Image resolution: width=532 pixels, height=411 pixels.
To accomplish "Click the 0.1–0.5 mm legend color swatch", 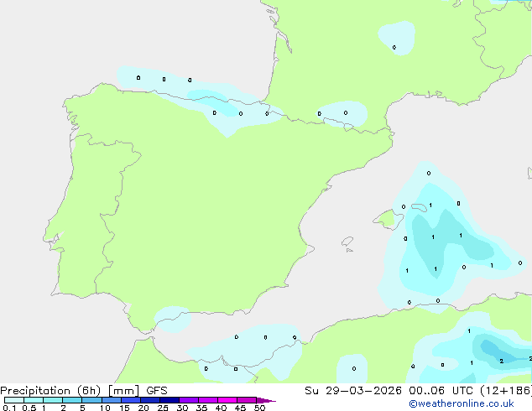I will point(14,400).
